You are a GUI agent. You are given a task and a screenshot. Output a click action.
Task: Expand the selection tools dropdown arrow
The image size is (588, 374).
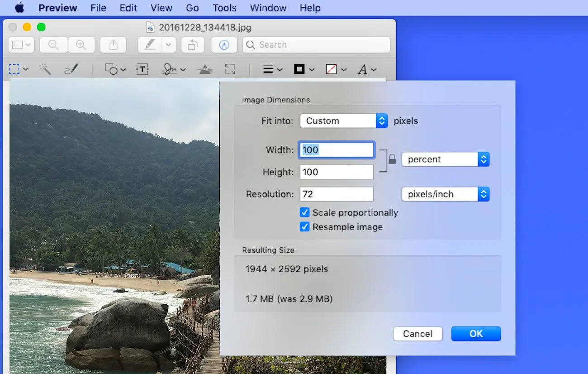[26, 70]
